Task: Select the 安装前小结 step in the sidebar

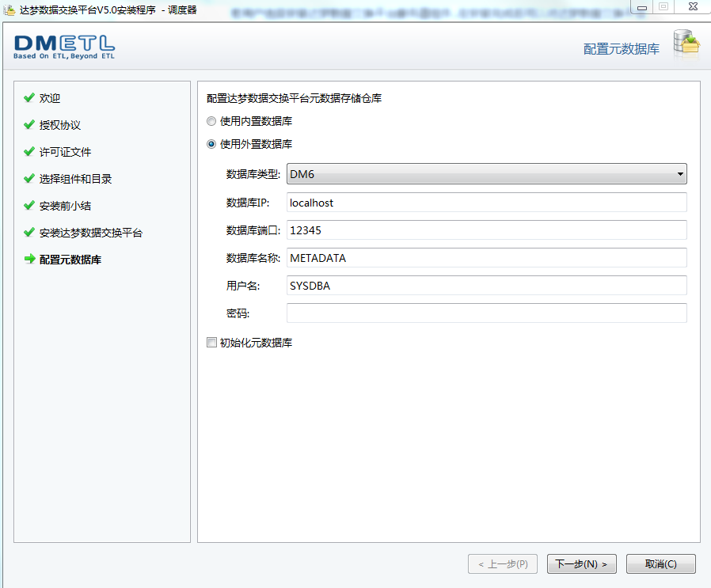Action: pos(65,206)
